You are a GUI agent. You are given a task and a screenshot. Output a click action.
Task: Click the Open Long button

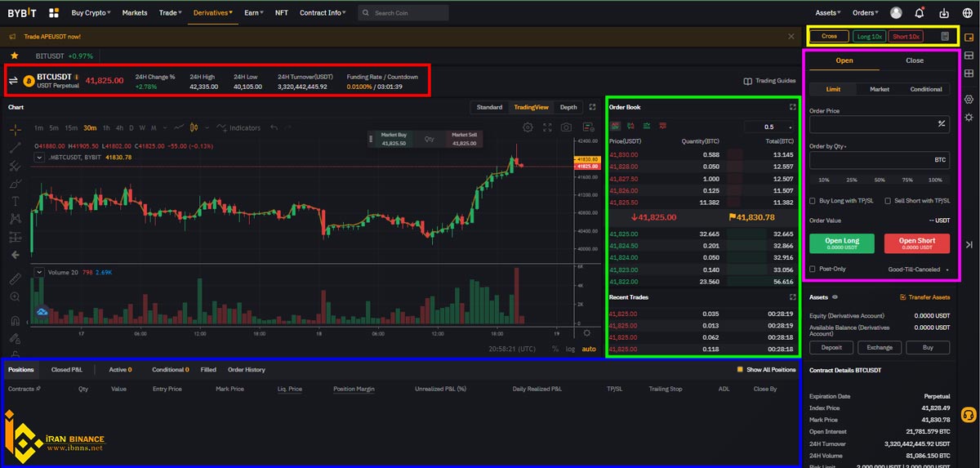coord(841,243)
